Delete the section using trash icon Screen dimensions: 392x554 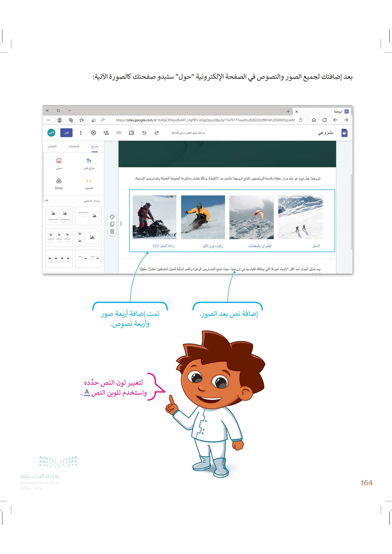tap(112, 232)
